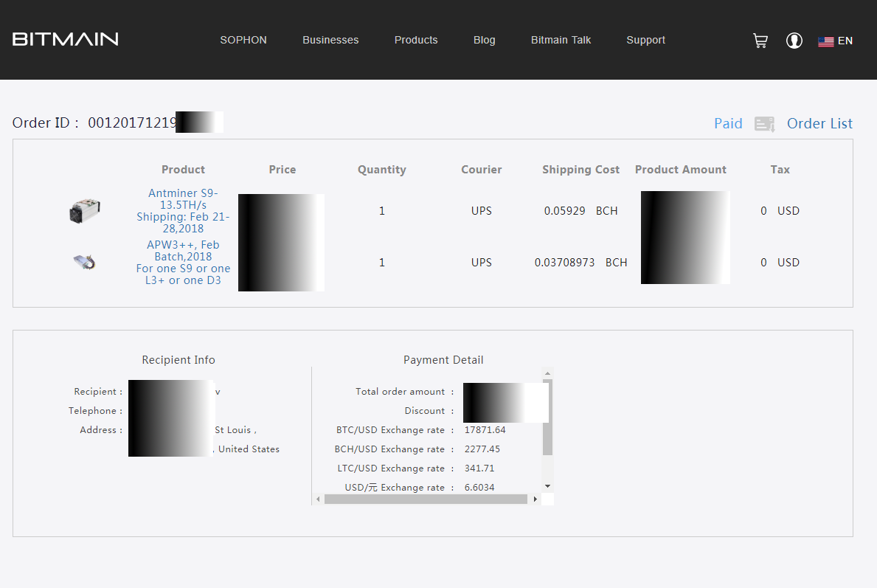
Task: Open the SOPHON menu item
Action: [243, 40]
